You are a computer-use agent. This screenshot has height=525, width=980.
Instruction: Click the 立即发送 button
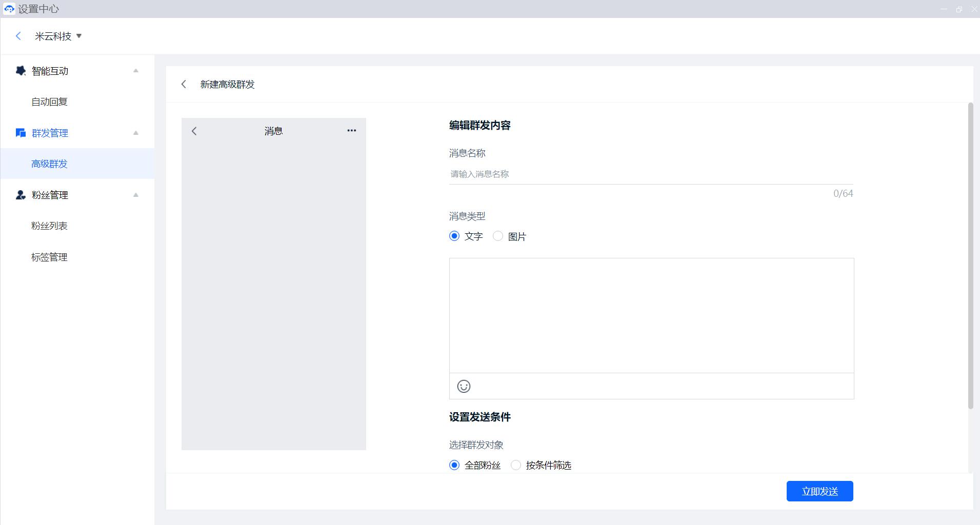[x=819, y=491]
